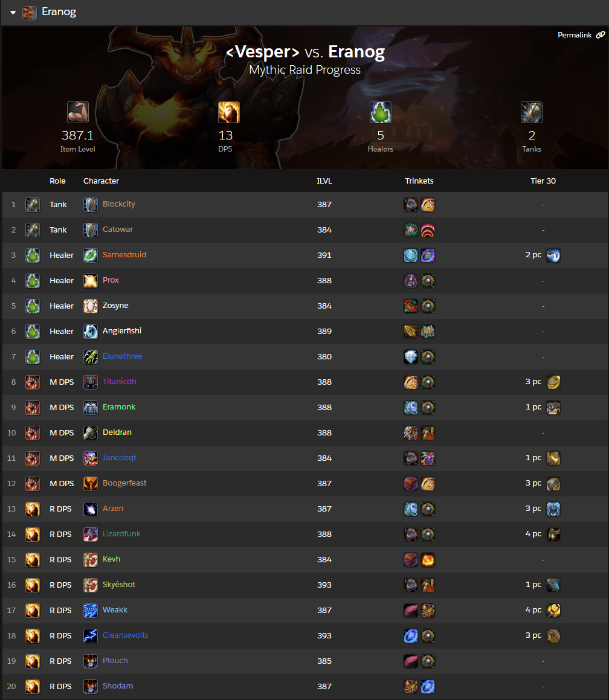Image resolution: width=609 pixels, height=700 pixels.
Task: Click Samesdruid's Tier 30 set icon
Action: click(x=553, y=255)
